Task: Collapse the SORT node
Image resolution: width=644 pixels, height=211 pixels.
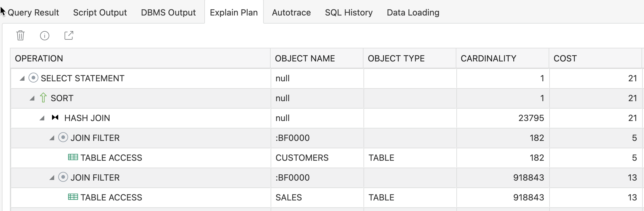Action: [32, 98]
